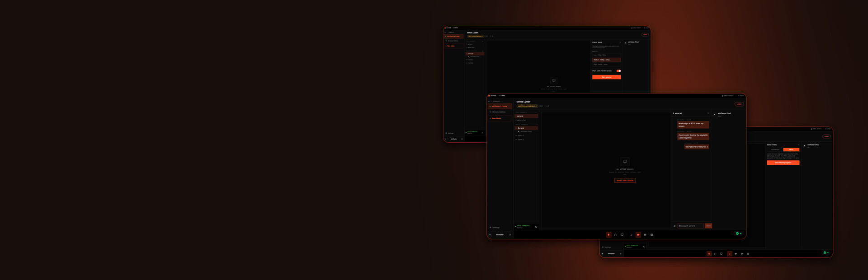The width and height of the screenshot is (868, 280).
Task: Switch to the Music tab in the Sound Panel
Action: (x=791, y=149)
